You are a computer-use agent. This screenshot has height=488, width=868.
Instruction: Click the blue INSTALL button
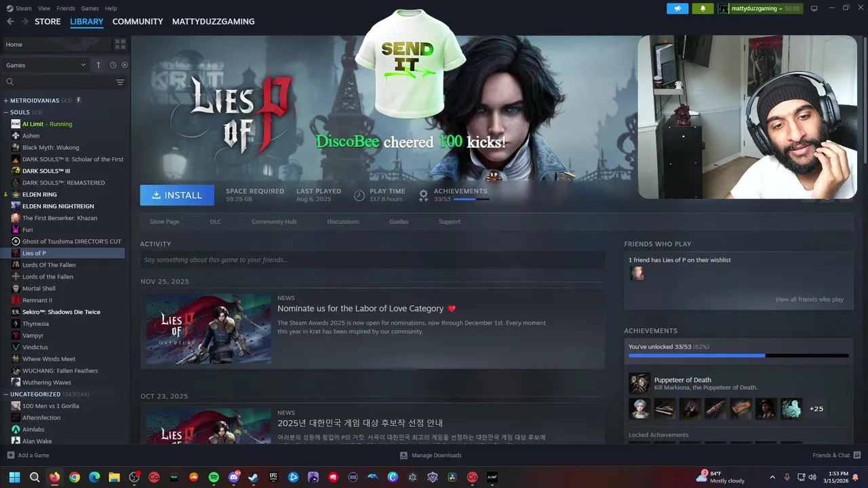177,195
